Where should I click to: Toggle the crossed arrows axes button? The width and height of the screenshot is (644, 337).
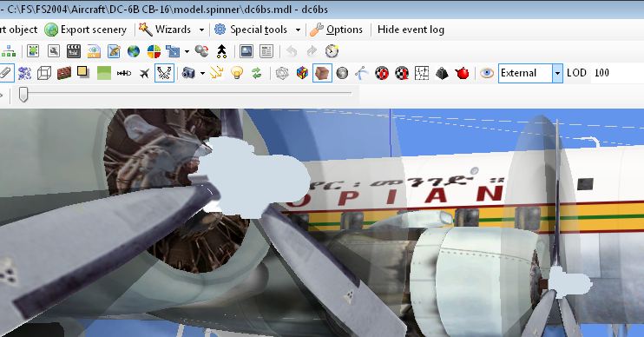[x=164, y=73]
